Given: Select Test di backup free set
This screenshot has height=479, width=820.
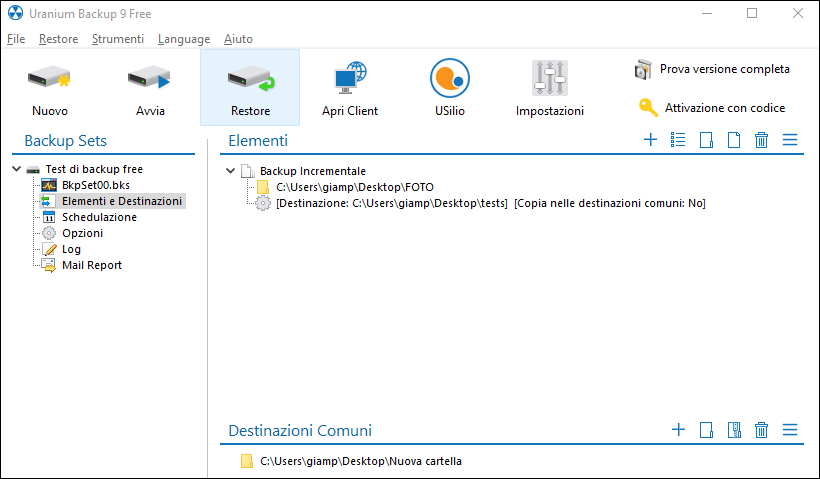Looking at the screenshot, I should click(x=94, y=169).
